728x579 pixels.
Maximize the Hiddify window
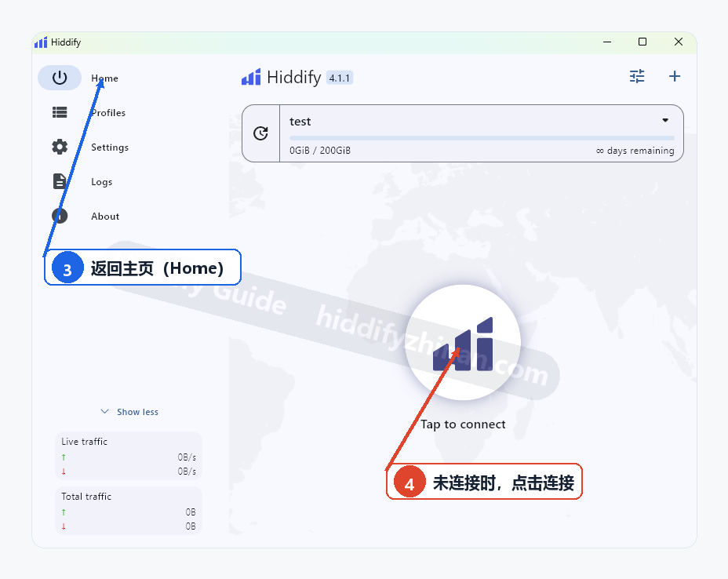coord(642,42)
